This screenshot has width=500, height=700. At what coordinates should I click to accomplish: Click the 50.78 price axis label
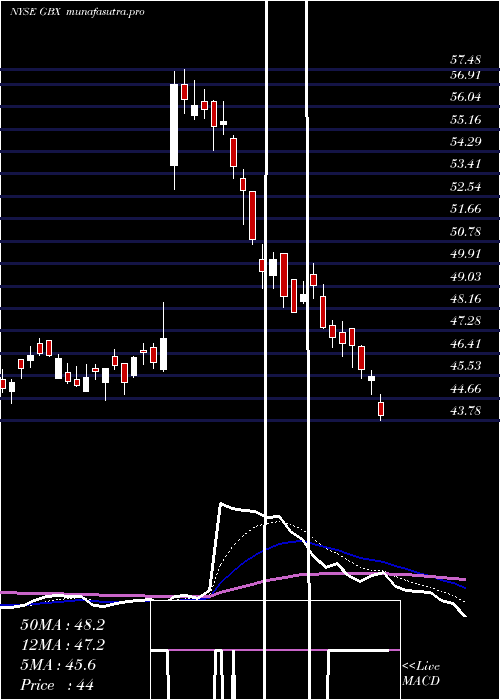click(x=465, y=231)
